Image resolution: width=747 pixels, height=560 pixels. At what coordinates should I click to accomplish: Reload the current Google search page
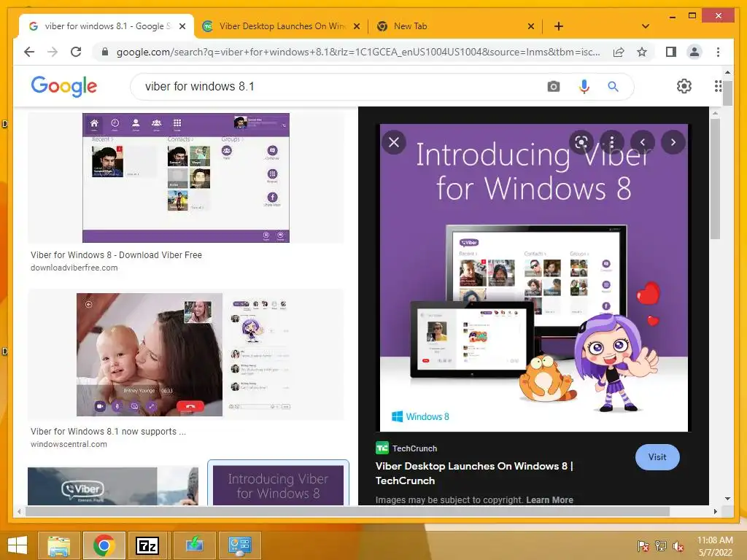coord(76,52)
